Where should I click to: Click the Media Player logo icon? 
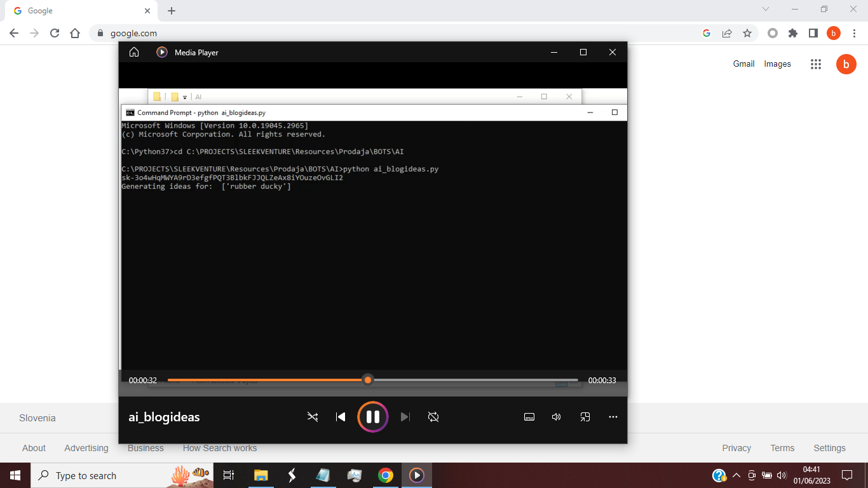coord(162,52)
